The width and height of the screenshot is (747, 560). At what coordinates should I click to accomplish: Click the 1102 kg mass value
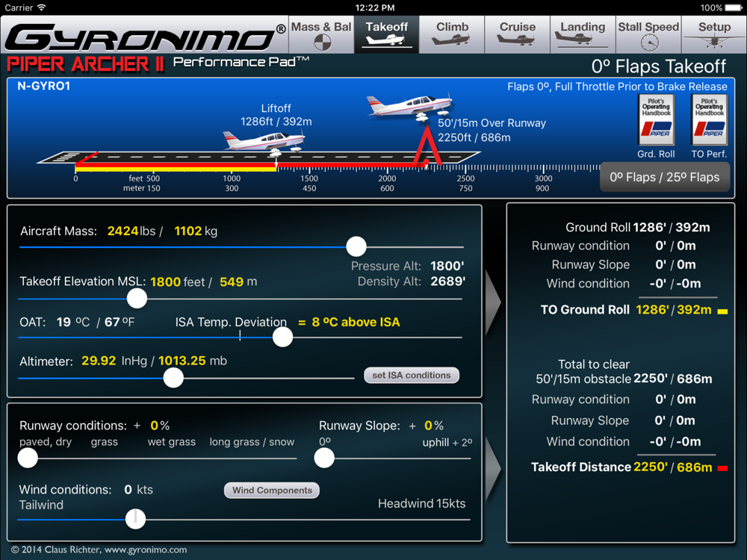point(187,231)
